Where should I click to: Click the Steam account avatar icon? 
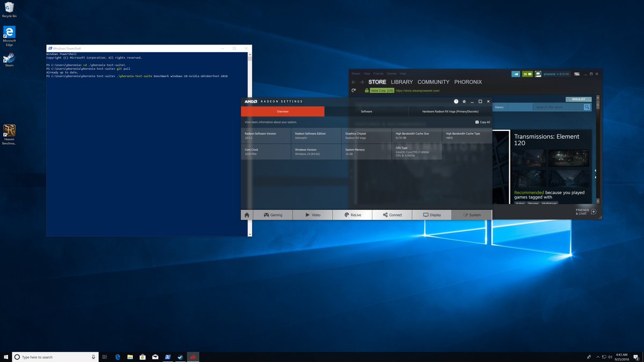coord(538,74)
